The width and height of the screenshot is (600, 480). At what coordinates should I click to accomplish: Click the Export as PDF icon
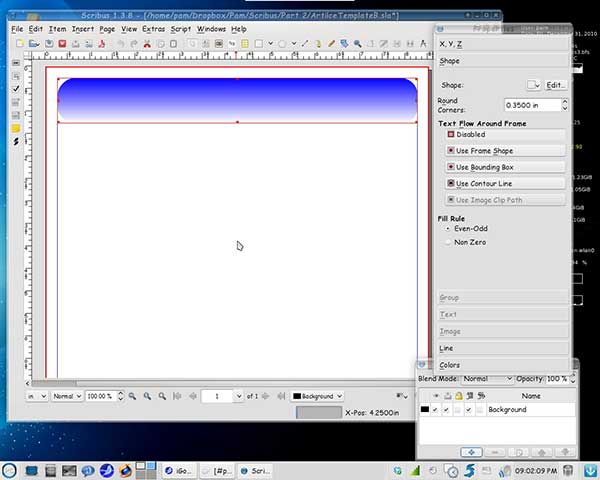pyautogui.click(x=101, y=44)
